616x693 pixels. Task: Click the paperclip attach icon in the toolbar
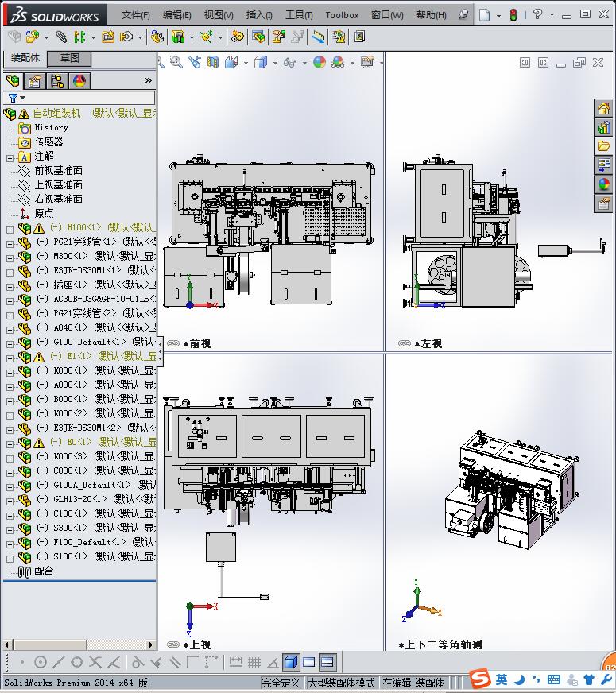[61, 37]
